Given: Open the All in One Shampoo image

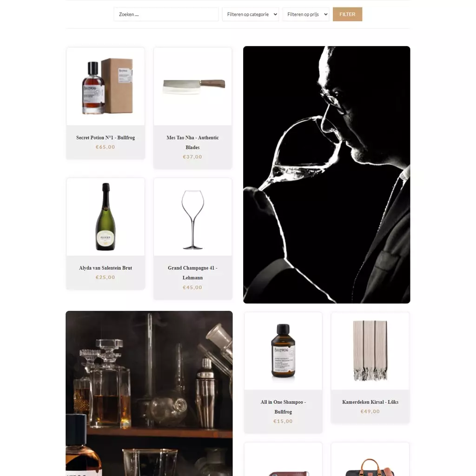Looking at the screenshot, I should (x=283, y=351).
